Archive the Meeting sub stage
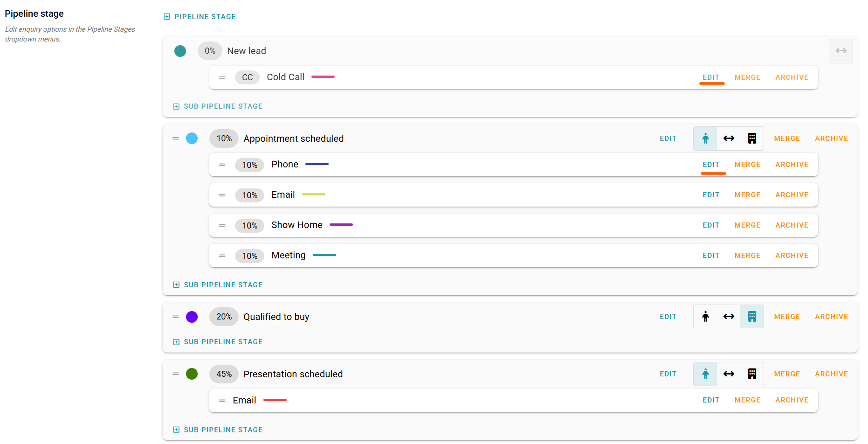This screenshot has height=444, width=868. (792, 256)
